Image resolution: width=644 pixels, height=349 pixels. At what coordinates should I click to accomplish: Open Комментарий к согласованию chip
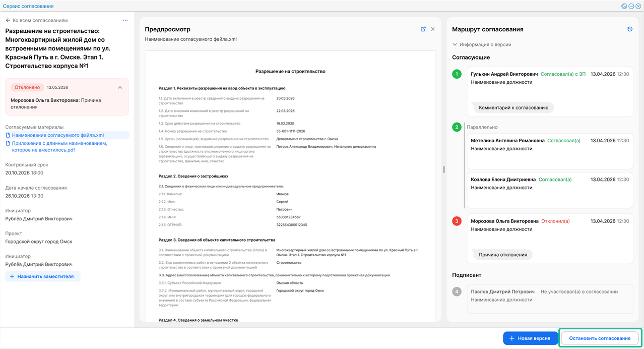pos(513,107)
